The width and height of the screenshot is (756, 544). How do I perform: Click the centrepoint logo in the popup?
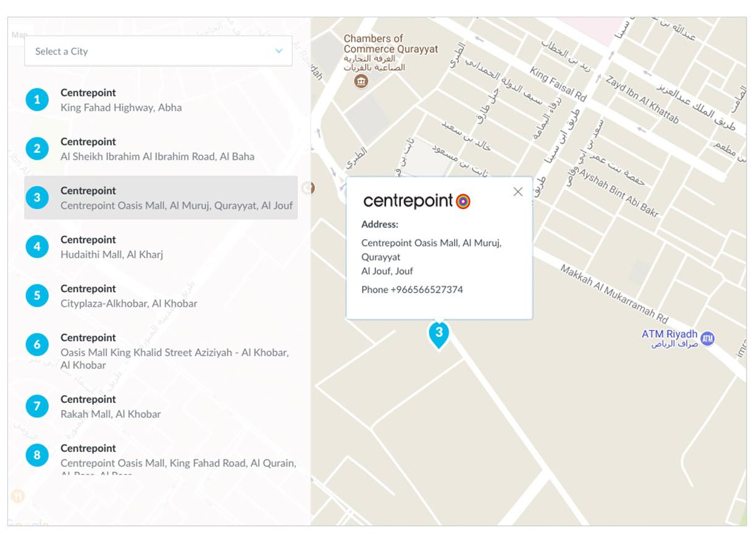[415, 201]
